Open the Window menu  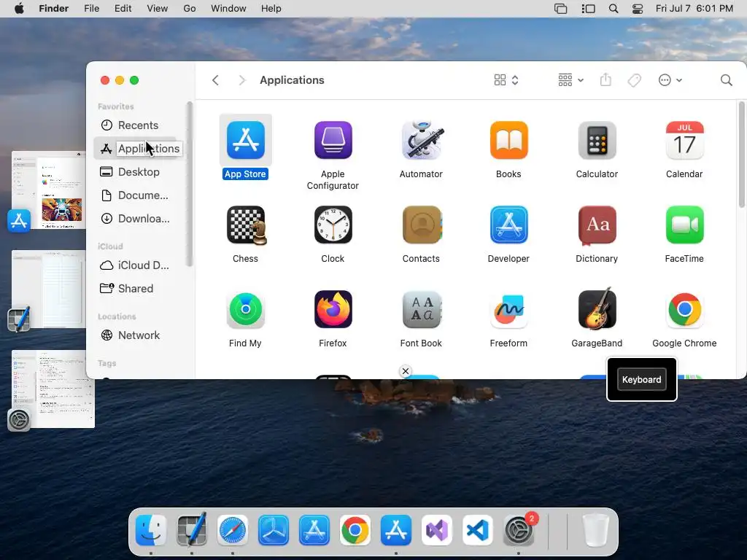[228, 9]
